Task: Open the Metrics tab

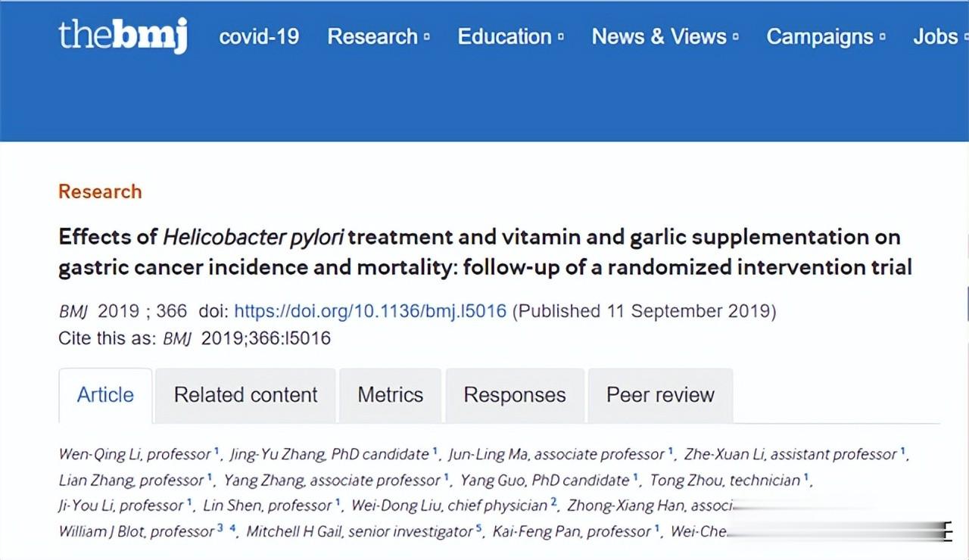Action: click(390, 395)
